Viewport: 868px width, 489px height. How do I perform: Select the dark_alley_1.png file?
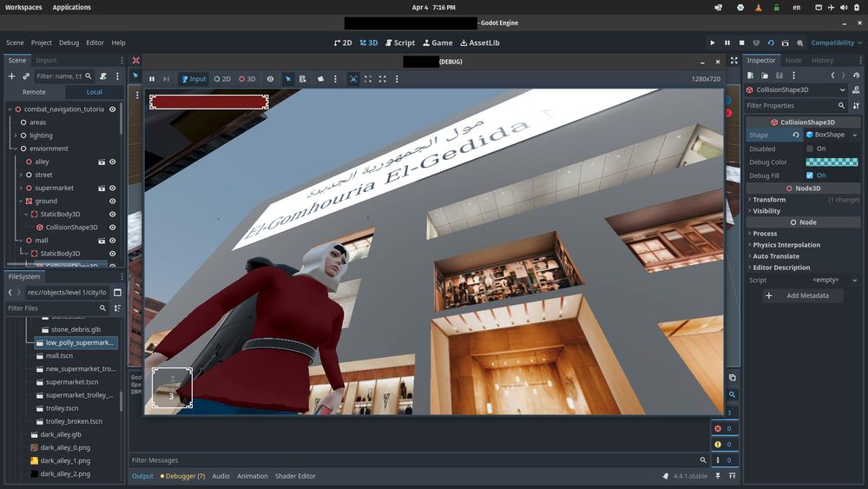(x=65, y=460)
